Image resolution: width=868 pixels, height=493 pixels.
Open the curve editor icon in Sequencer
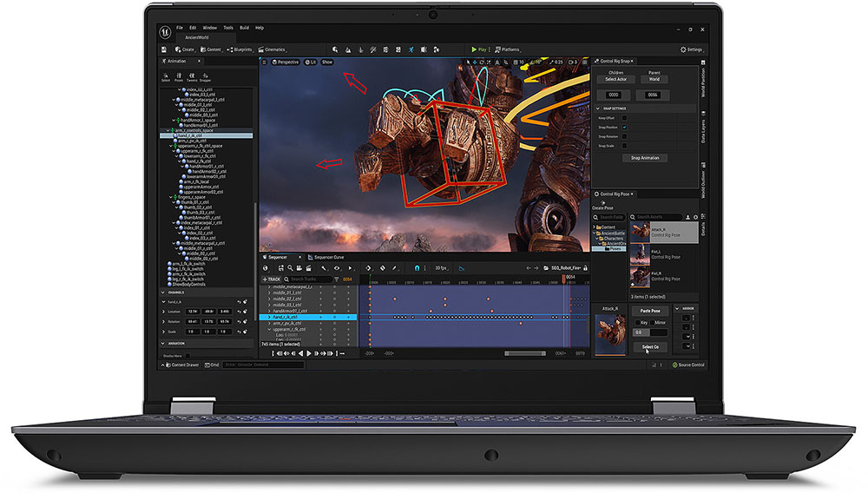(x=462, y=268)
